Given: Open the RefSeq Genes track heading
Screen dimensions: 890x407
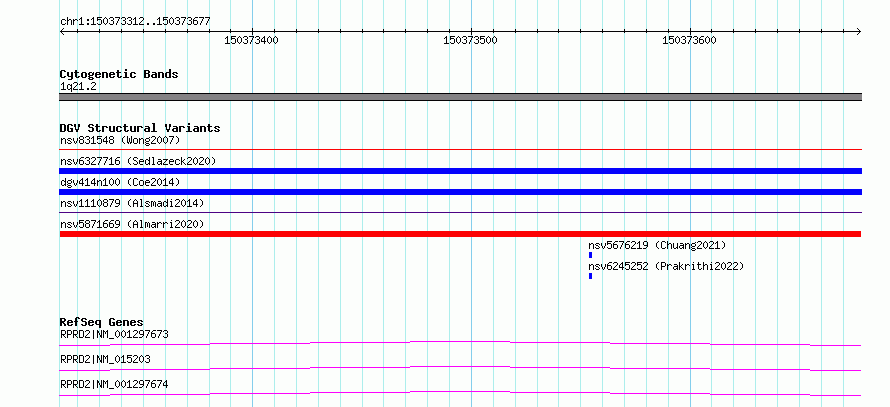Looking at the screenshot, I should 102,322.
